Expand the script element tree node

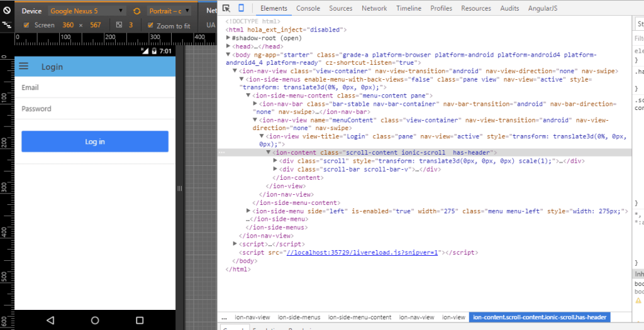pos(236,244)
